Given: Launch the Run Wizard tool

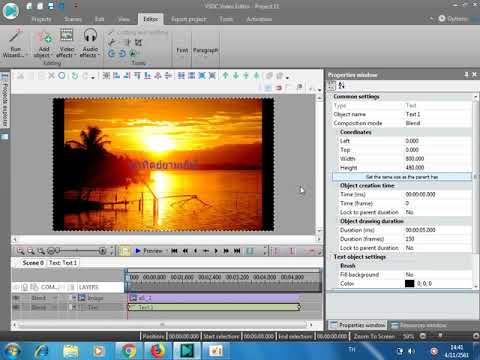Looking at the screenshot, I should [x=14, y=43].
